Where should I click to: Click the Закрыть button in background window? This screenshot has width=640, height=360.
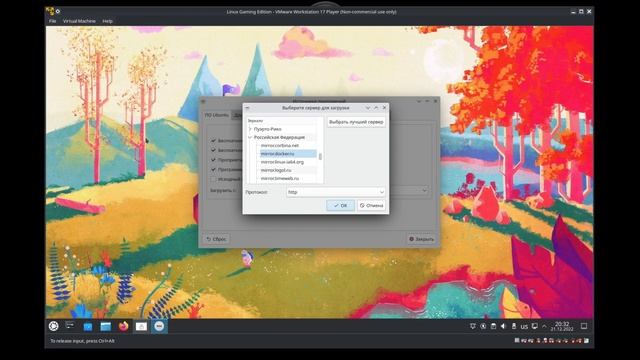[x=422, y=239]
